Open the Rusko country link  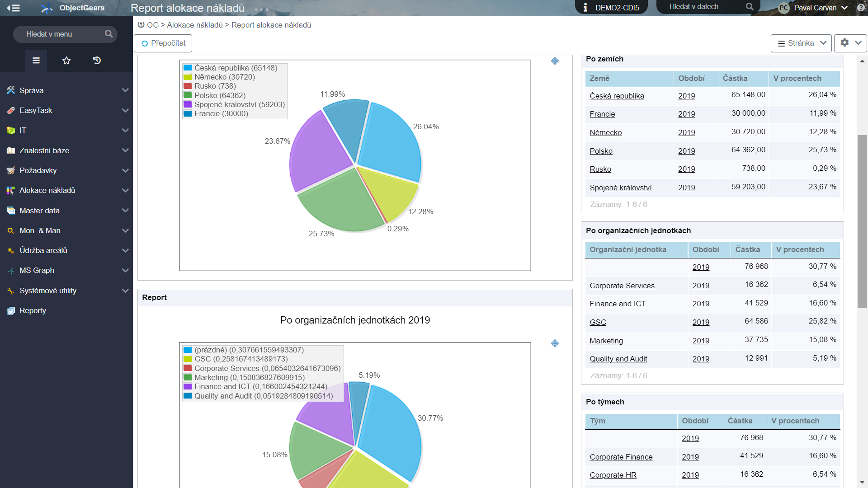click(600, 169)
